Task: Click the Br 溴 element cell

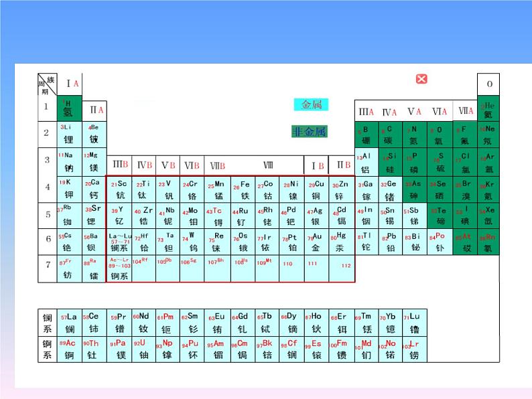Action: point(465,189)
